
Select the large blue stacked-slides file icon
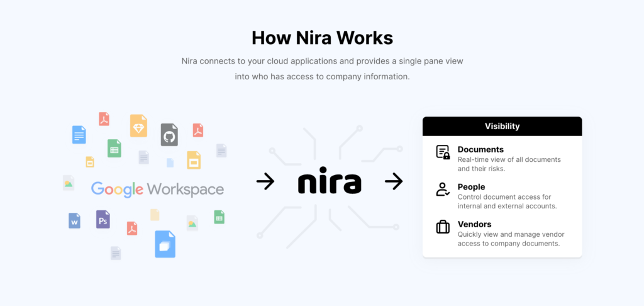165,244
